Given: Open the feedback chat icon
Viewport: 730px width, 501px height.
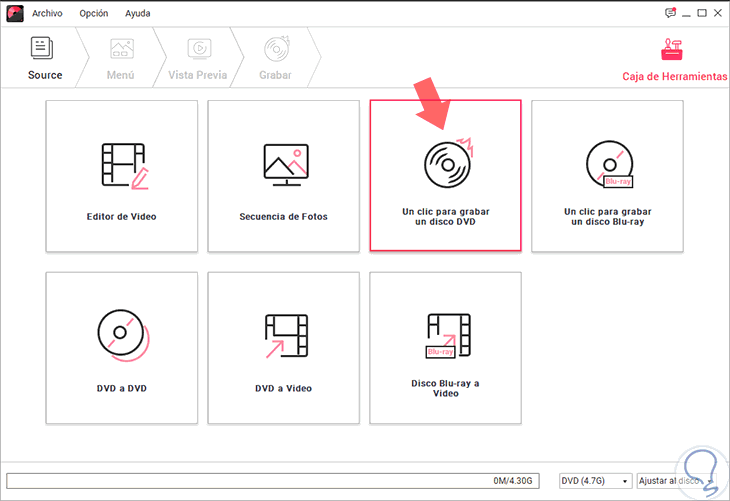Looking at the screenshot, I should (670, 13).
